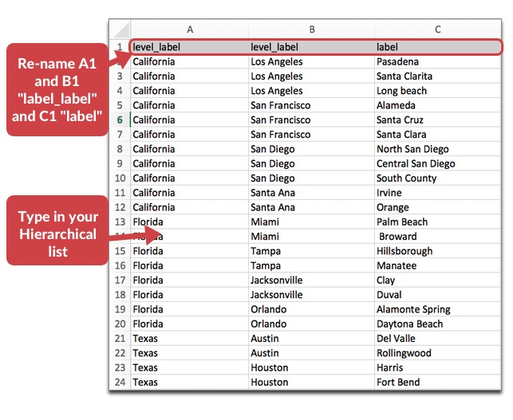Click the cell with Manatee

(x=438, y=265)
